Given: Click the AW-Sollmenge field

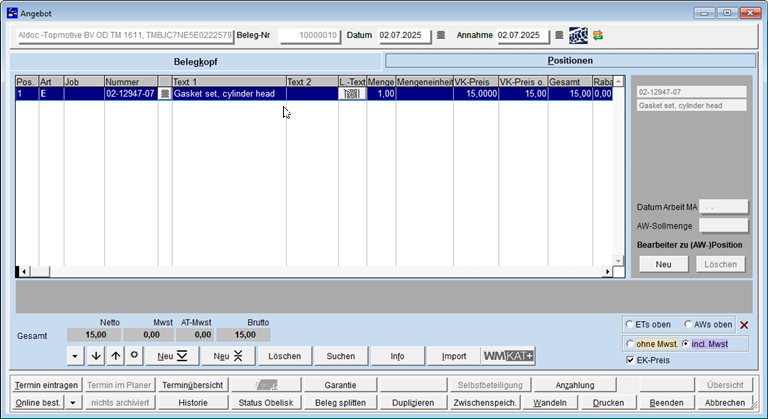Looking at the screenshot, I should tap(723, 226).
